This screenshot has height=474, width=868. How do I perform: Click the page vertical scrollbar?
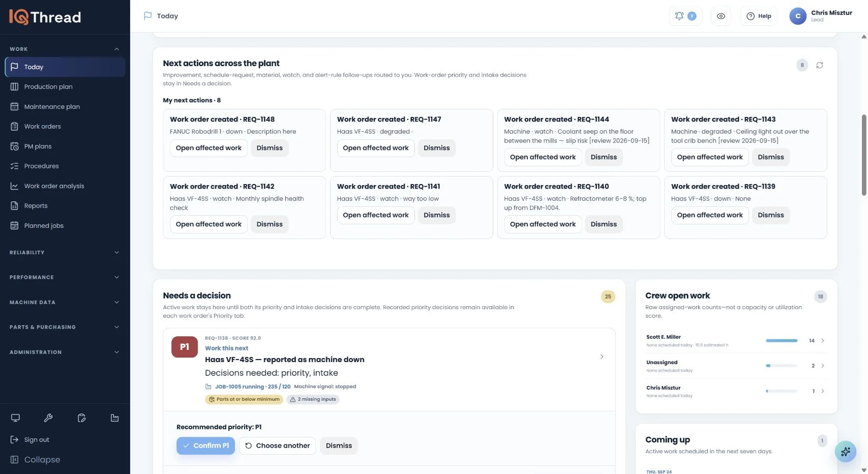[863, 155]
